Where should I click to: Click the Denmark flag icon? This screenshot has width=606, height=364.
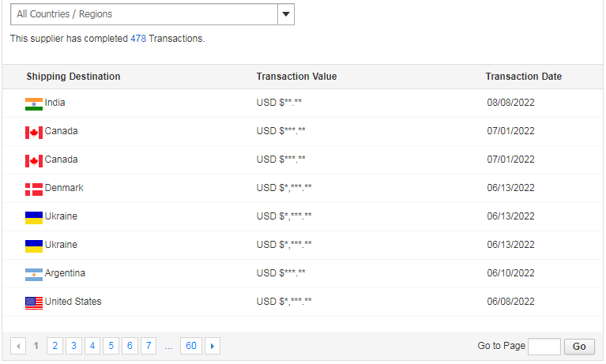pyautogui.click(x=34, y=190)
